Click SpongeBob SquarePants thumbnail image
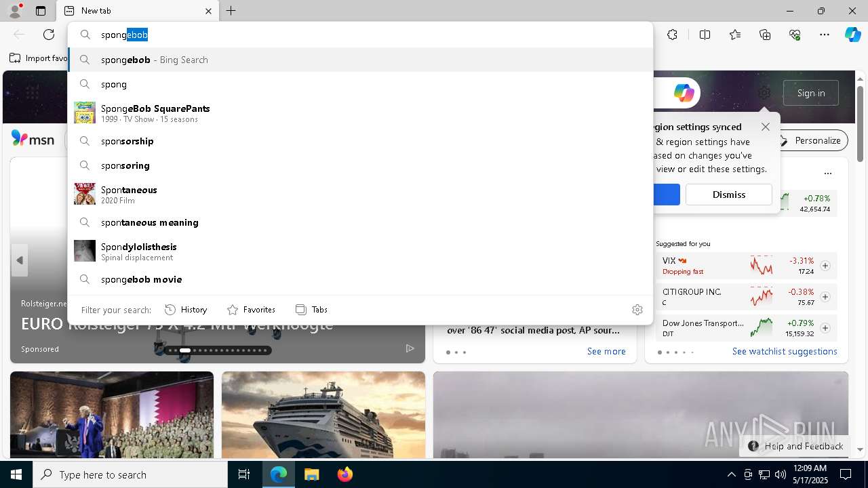The width and height of the screenshot is (868, 488). 85,113
